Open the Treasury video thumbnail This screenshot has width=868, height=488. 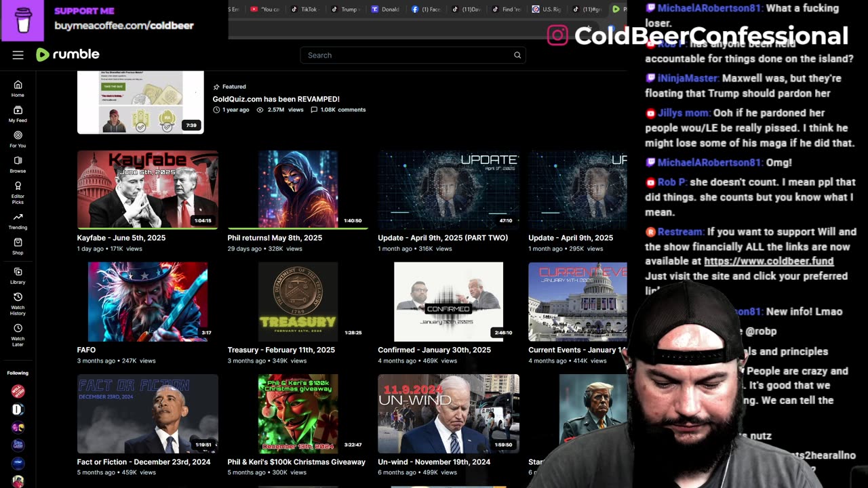[298, 302]
